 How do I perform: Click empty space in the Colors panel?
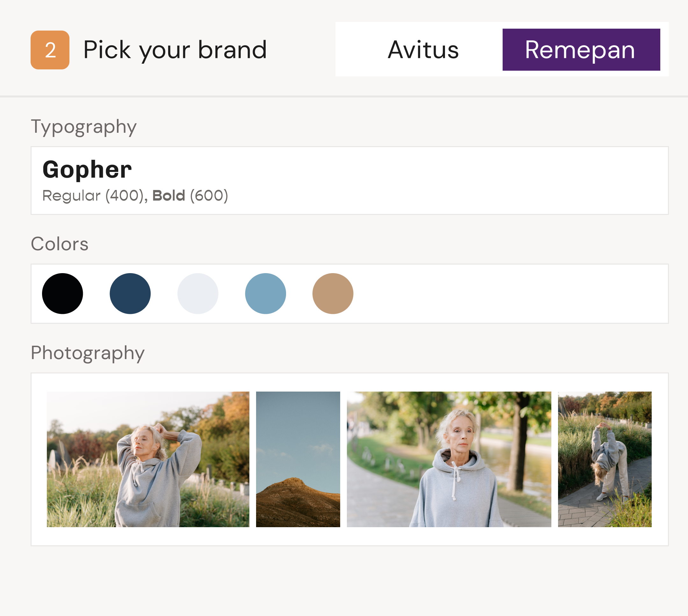(x=508, y=294)
